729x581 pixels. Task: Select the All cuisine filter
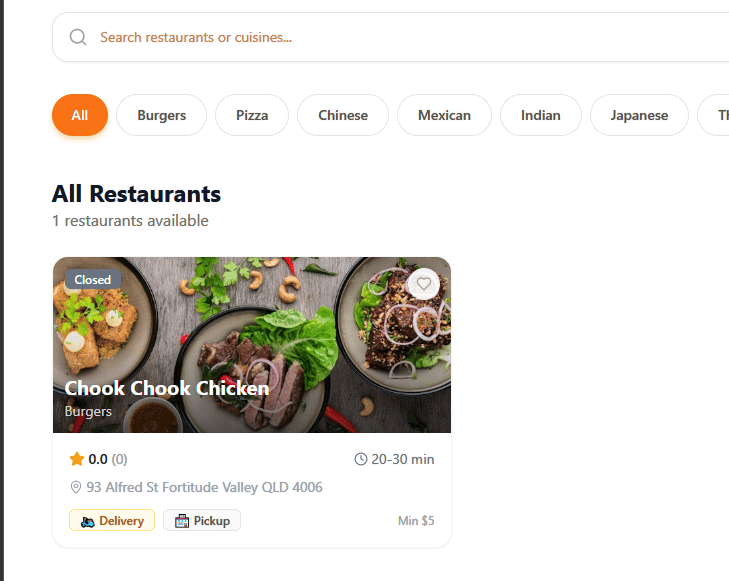pos(80,115)
